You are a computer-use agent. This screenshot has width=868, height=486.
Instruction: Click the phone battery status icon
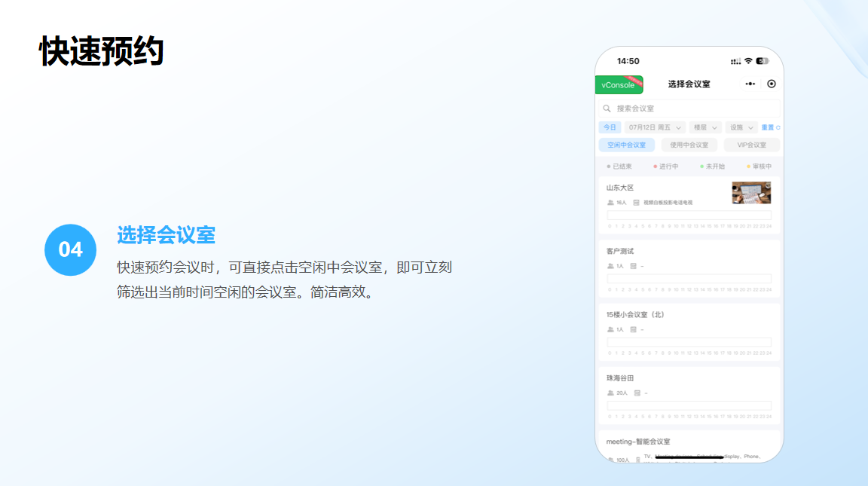click(763, 61)
